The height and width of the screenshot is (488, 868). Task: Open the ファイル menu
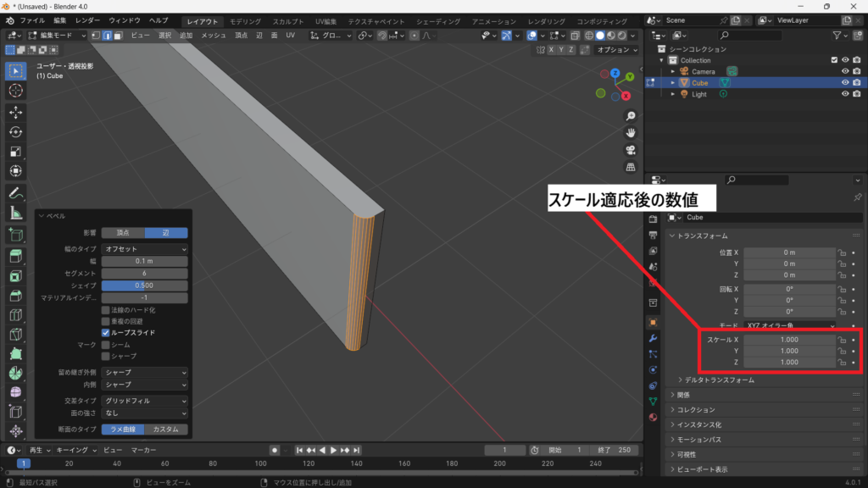32,20
